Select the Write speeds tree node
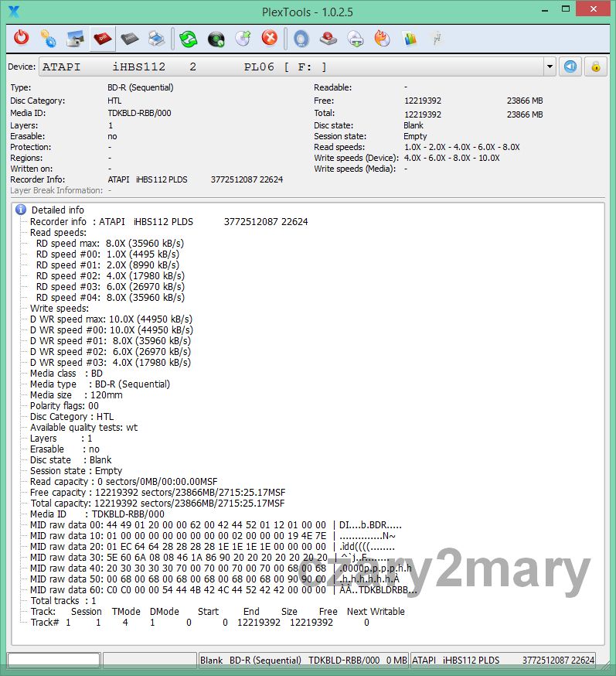Screen dimensions: 616x676 [60, 309]
